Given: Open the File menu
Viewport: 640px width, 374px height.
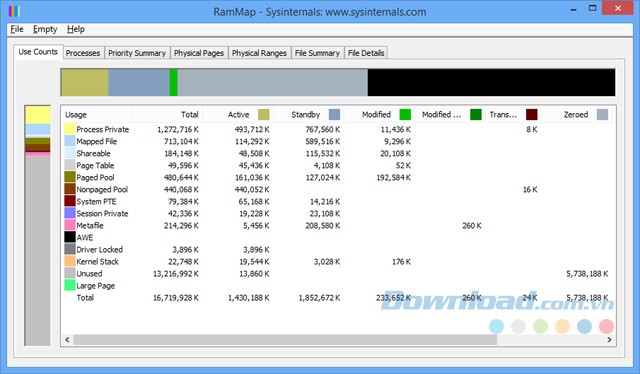Looking at the screenshot, I should point(17,29).
